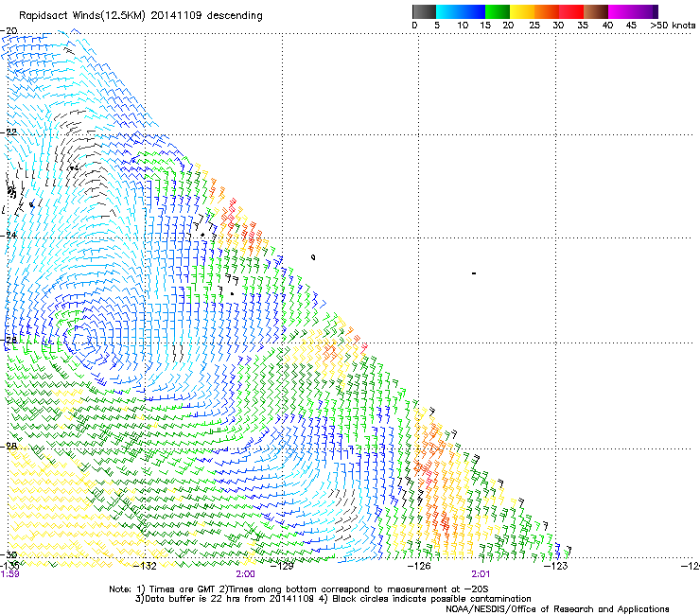Screen dimensions: 700x615
Task: Click the '45' legend scale label
Action: [x=631, y=26]
